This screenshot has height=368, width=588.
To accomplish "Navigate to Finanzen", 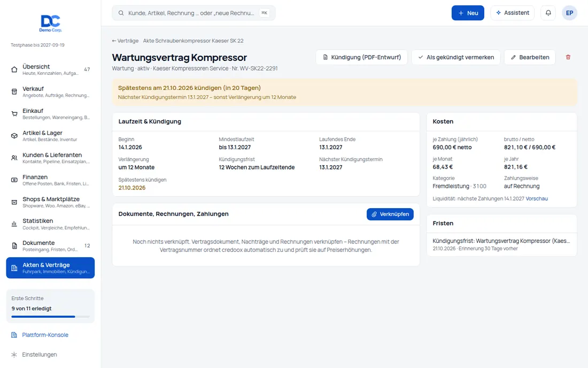I will [x=50, y=180].
